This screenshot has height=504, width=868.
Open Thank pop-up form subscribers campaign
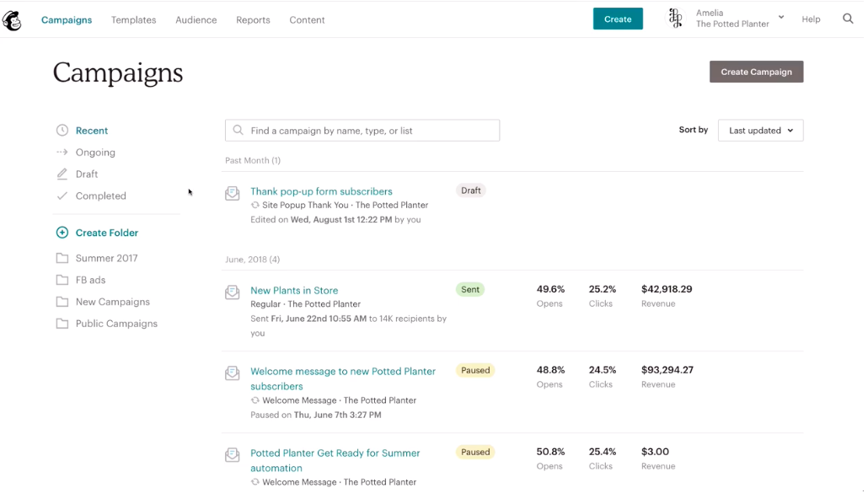(321, 191)
